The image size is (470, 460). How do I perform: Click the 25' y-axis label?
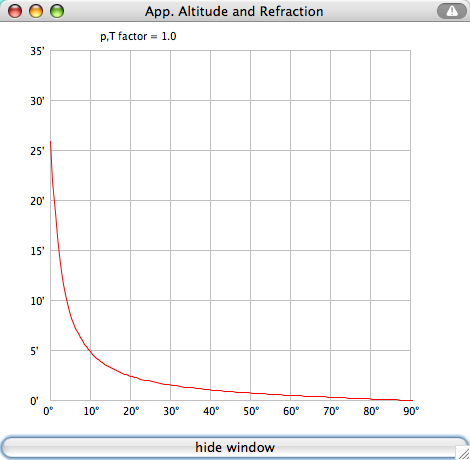[x=37, y=151]
